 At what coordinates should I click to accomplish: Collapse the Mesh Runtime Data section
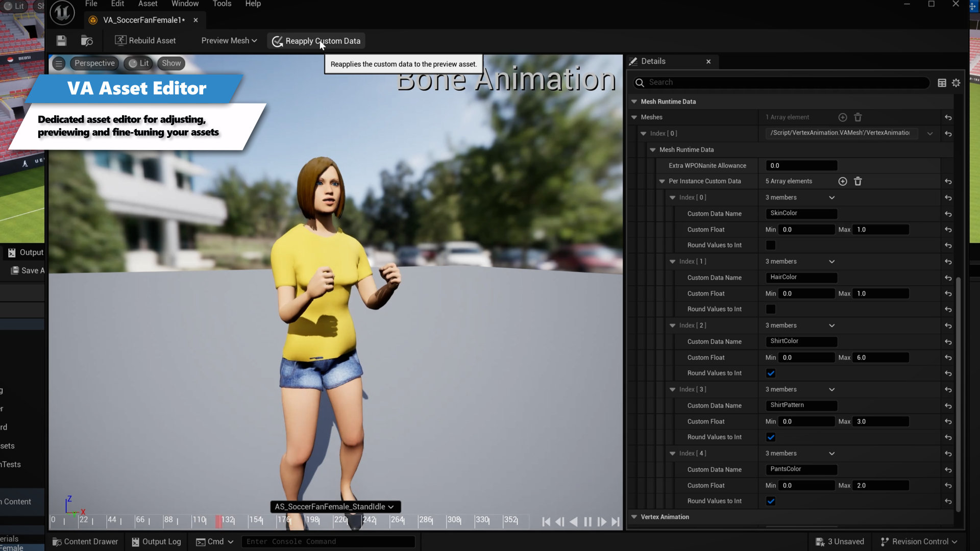tap(634, 102)
